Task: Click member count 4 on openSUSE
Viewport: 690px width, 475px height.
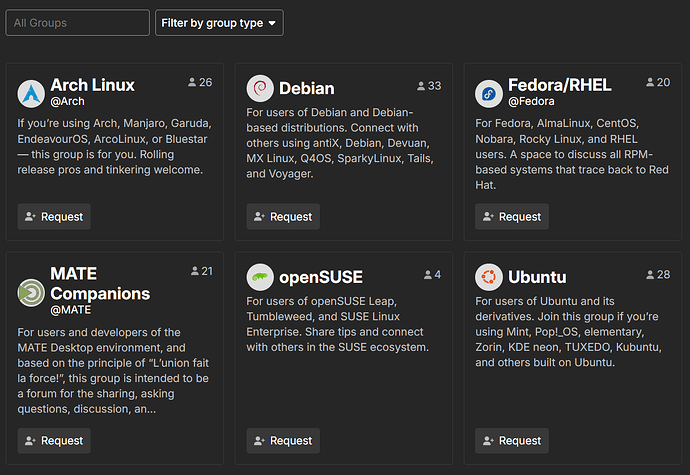Action: tap(437, 275)
